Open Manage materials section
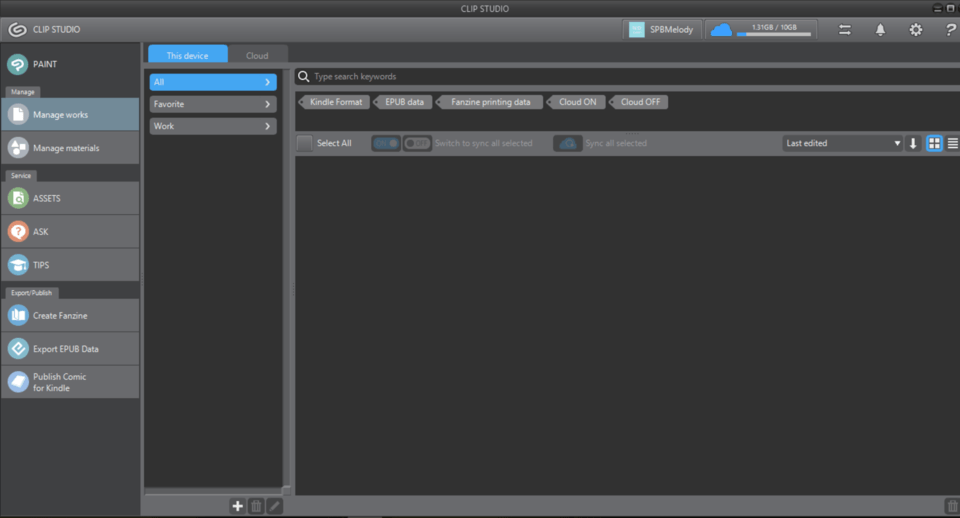960x518 pixels. click(70, 148)
